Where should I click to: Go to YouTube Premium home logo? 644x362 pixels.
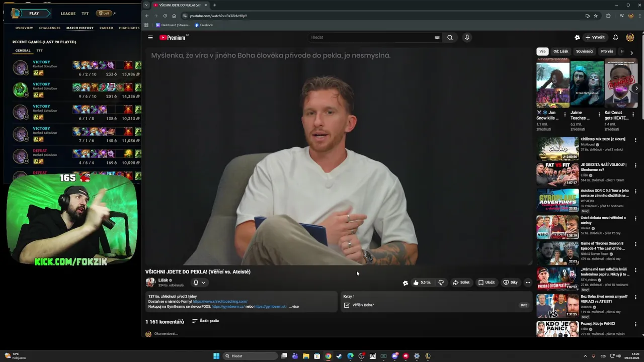(x=174, y=37)
